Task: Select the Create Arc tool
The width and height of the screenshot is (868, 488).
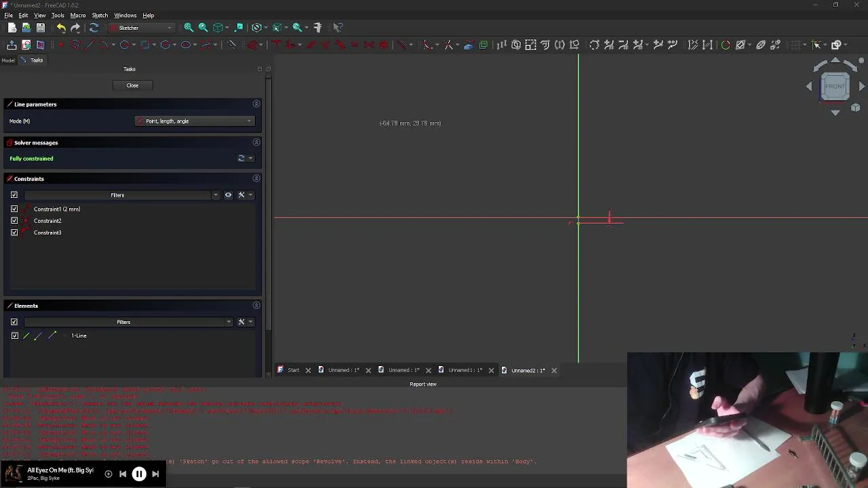Action: point(104,45)
